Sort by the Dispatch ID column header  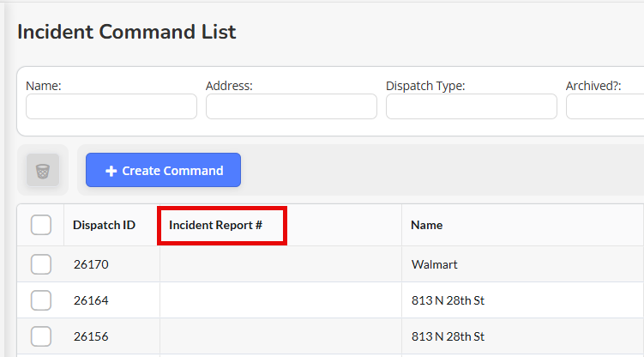click(104, 225)
